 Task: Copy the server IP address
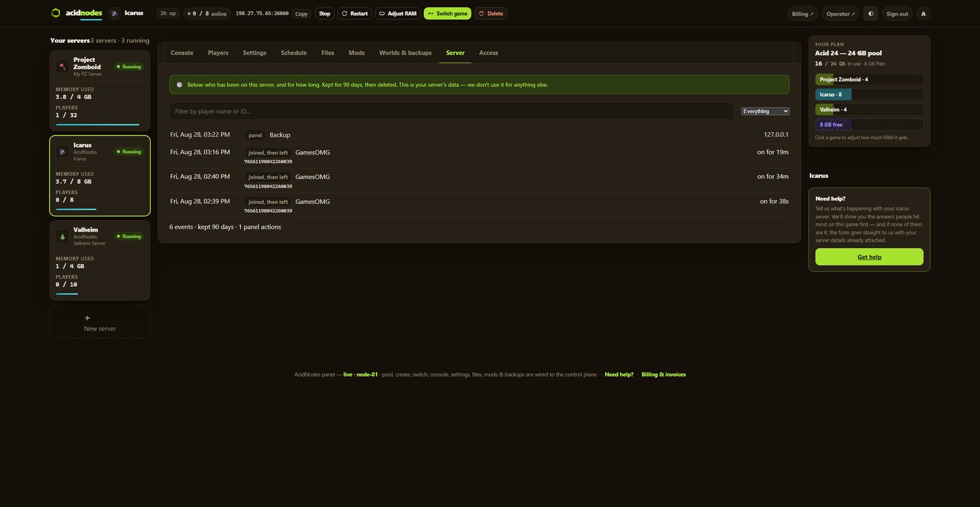(x=301, y=13)
